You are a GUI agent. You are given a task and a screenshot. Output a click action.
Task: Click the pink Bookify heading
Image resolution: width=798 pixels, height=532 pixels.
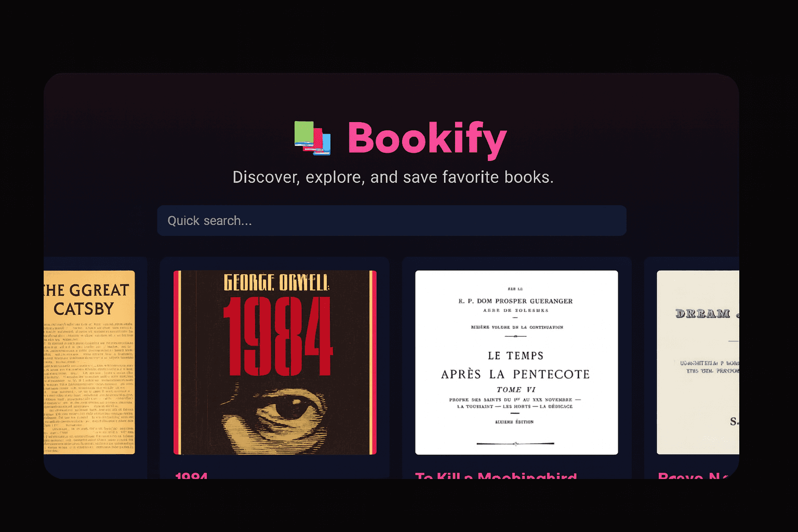click(x=427, y=139)
